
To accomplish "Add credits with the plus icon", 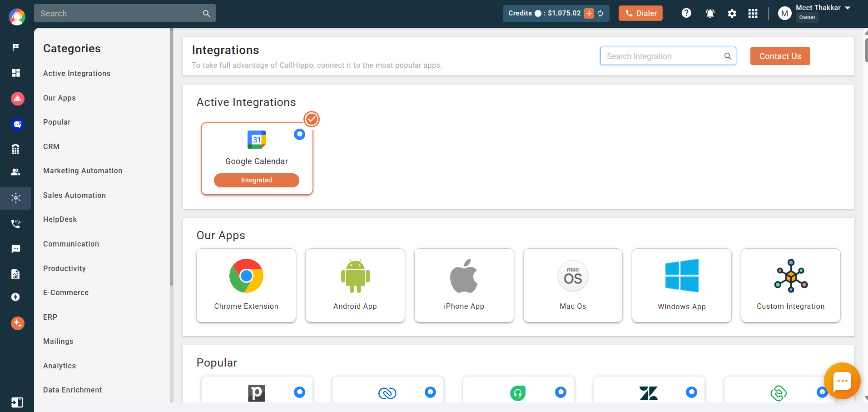I will click(589, 13).
